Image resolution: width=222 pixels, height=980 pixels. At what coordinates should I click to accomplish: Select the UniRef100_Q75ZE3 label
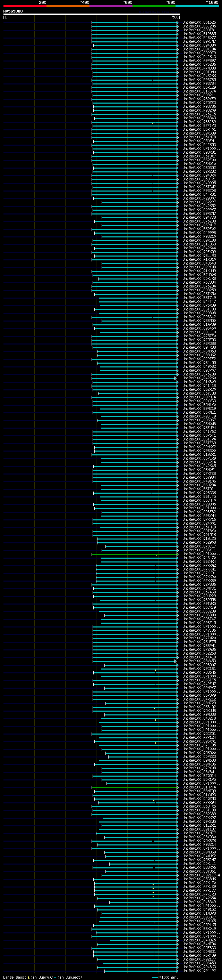point(199,103)
